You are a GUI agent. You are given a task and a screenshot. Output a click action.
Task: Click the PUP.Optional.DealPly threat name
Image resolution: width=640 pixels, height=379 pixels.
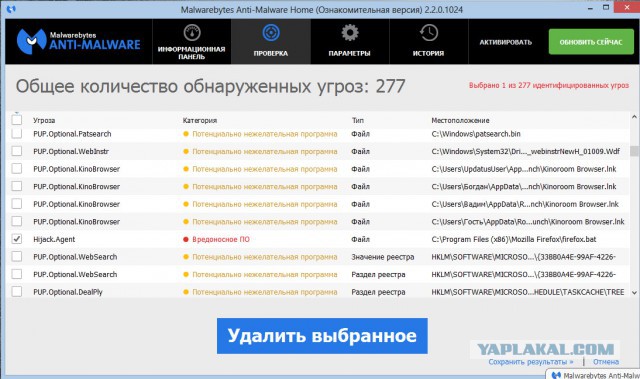point(68,292)
